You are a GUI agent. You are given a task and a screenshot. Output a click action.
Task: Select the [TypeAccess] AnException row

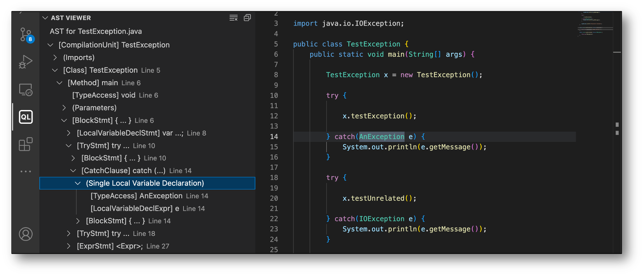tap(147, 196)
